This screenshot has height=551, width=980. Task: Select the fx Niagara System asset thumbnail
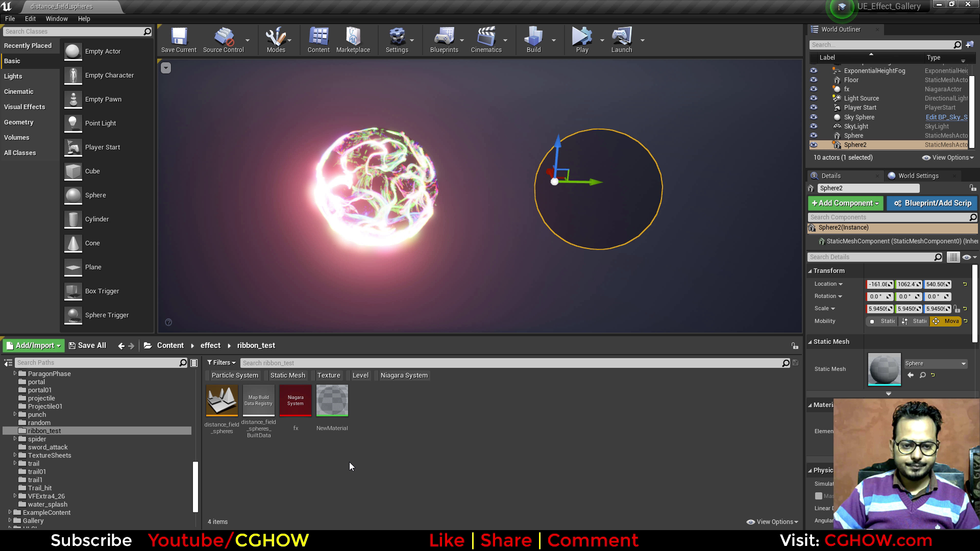click(296, 400)
